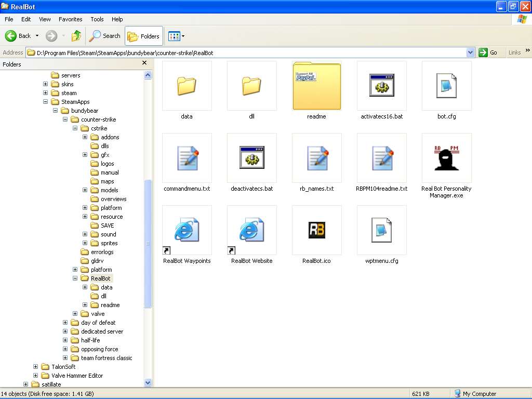
Task: Select Real Bot Personality Manager.exe icon
Action: point(446,158)
